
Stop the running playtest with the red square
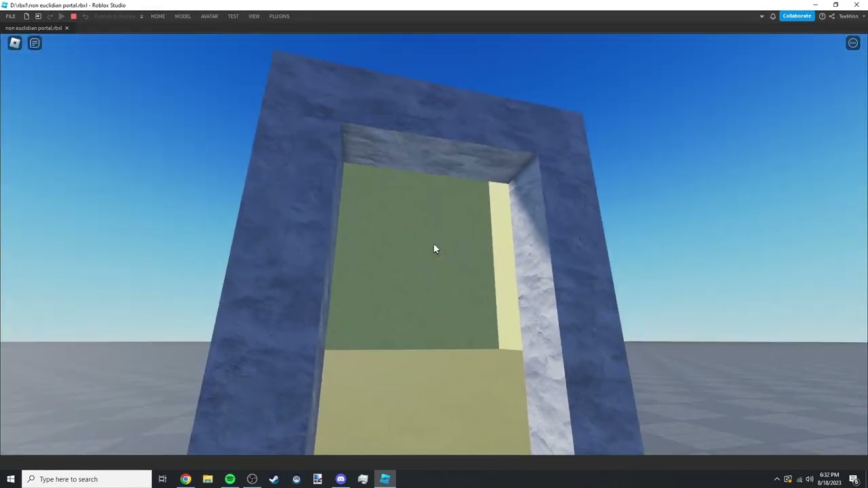[x=73, y=16]
